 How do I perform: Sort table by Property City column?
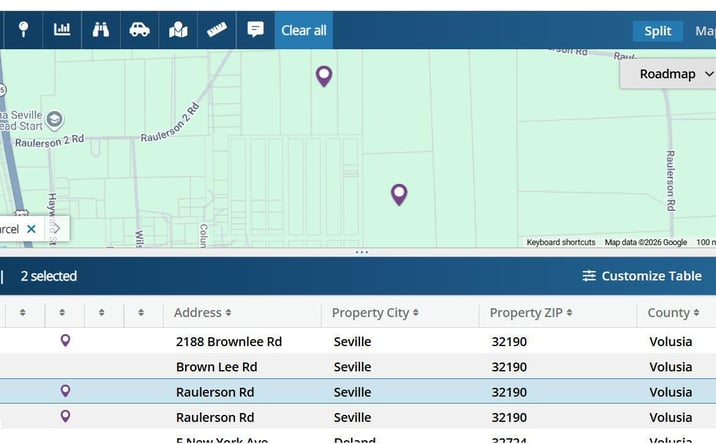click(x=375, y=312)
